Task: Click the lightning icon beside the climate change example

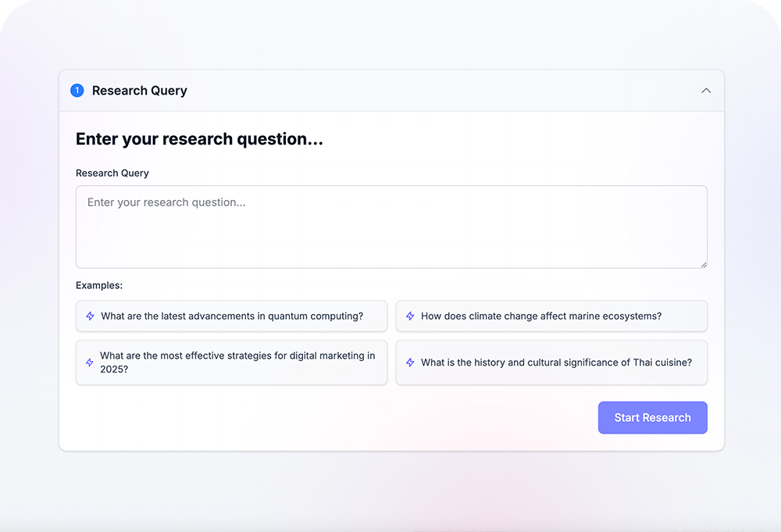Action: coord(409,316)
